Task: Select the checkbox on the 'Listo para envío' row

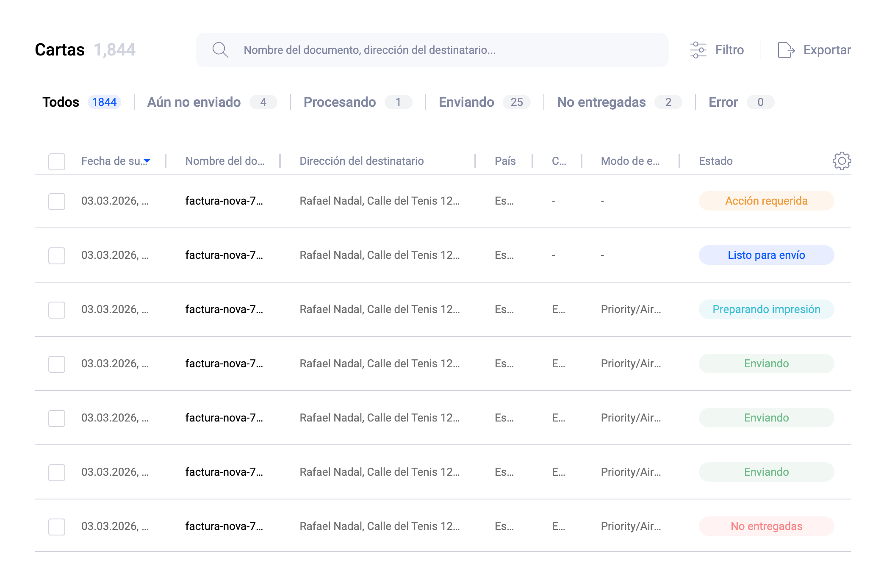Action: click(56, 255)
